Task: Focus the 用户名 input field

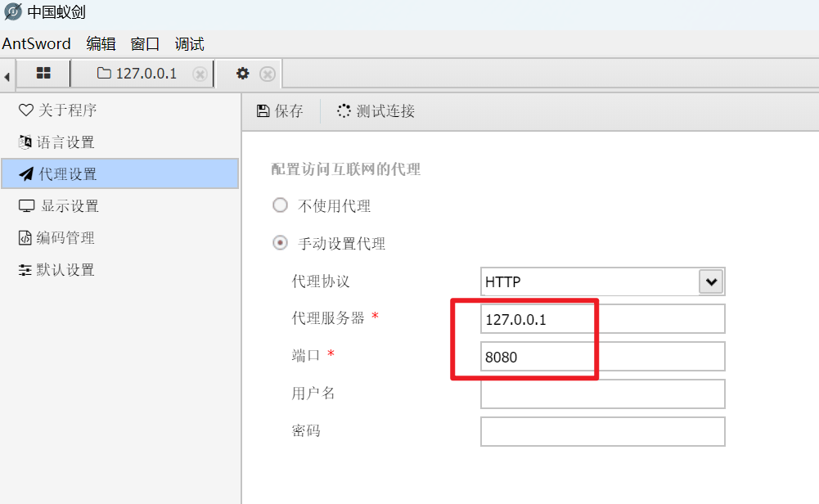Action: click(603, 394)
